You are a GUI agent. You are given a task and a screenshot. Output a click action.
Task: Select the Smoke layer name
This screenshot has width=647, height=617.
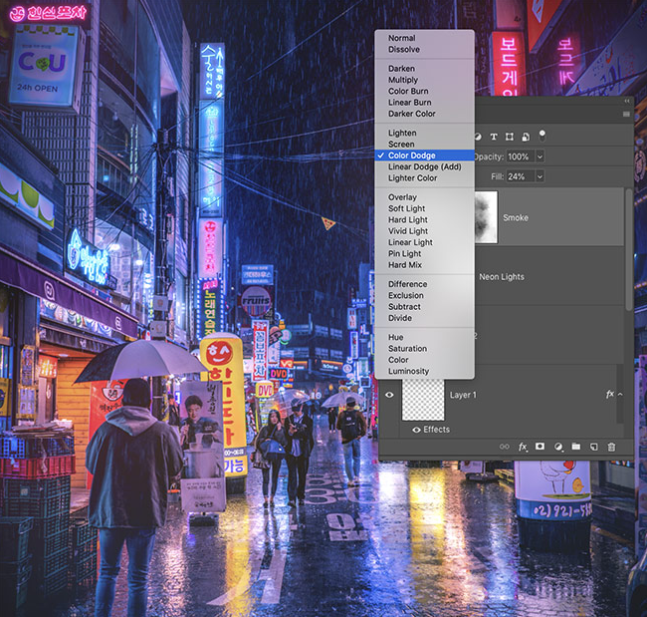tap(515, 217)
